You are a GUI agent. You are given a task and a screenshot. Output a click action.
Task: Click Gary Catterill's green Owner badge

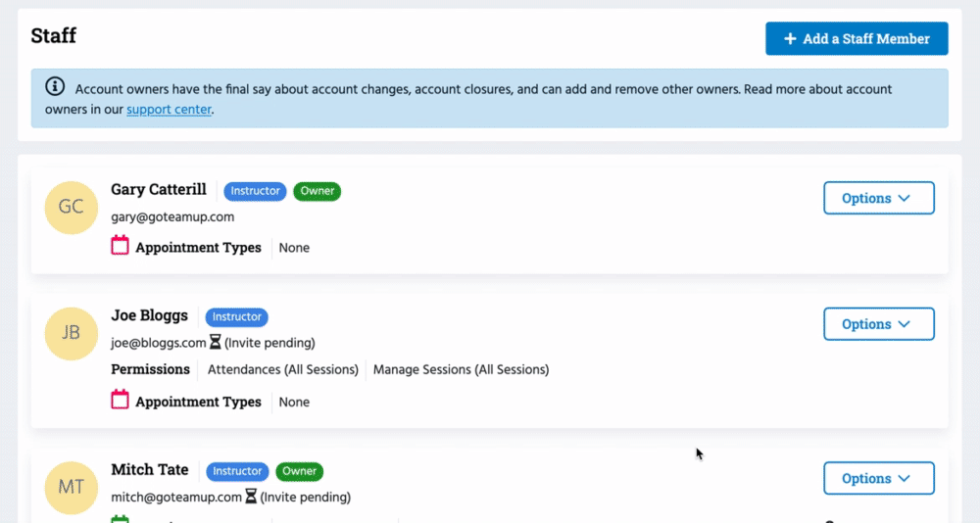(x=317, y=191)
